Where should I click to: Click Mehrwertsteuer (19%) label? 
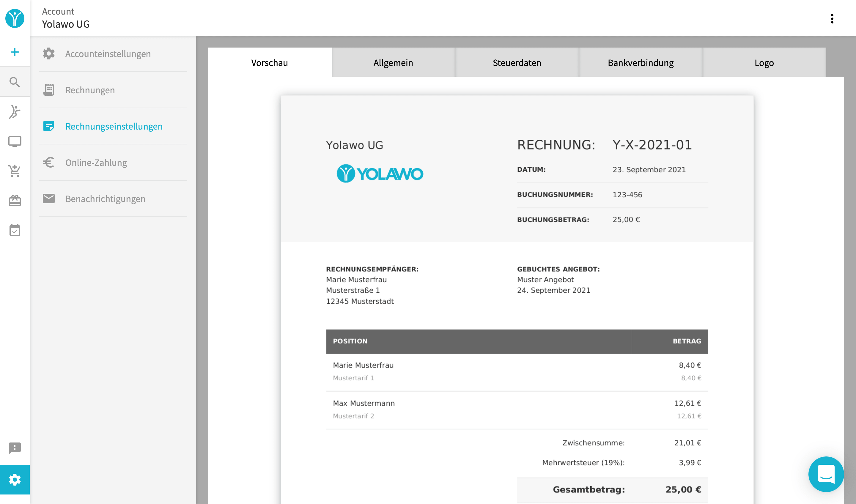pyautogui.click(x=583, y=463)
